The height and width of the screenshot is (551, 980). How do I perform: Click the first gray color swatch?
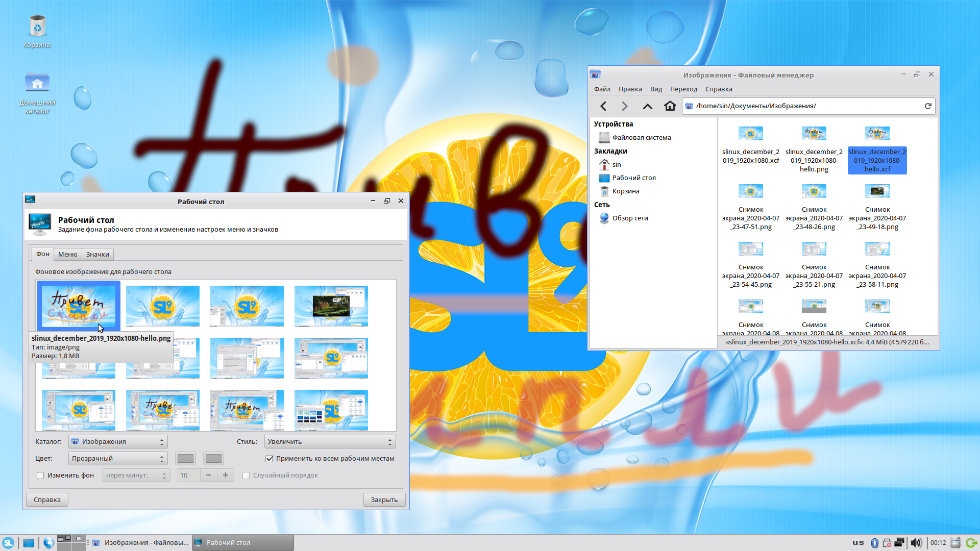click(x=185, y=459)
